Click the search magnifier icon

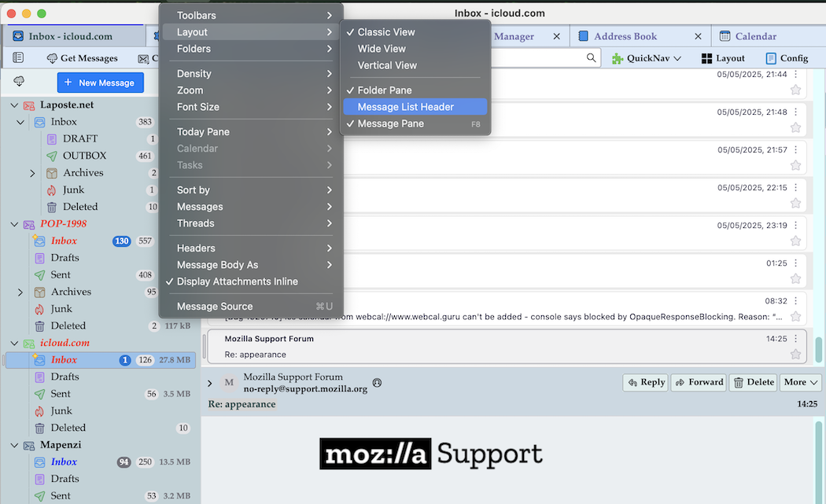[592, 57]
